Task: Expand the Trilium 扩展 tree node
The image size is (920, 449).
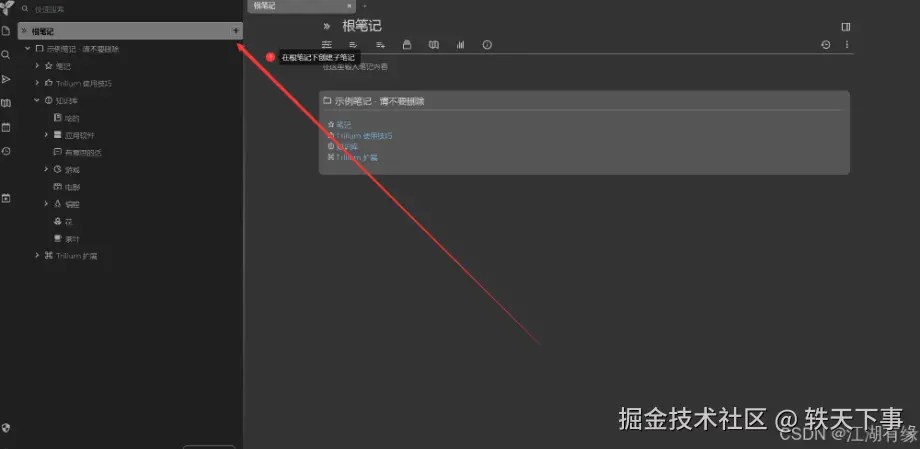Action: 37,255
